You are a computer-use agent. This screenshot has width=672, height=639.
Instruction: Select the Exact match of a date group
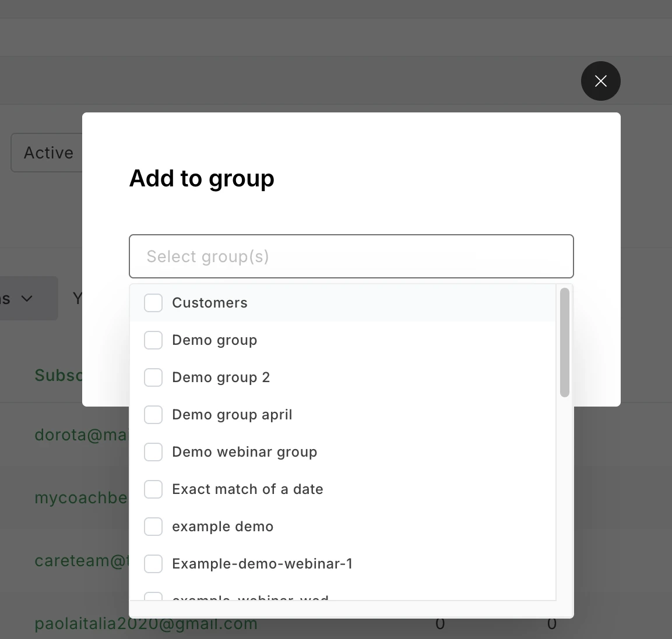click(x=153, y=489)
